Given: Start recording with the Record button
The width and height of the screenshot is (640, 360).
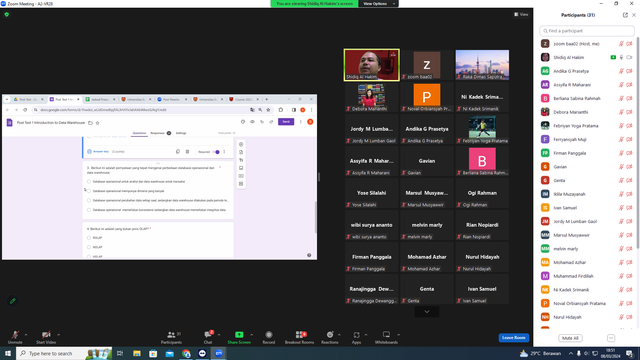Looking at the screenshot, I should point(269,337).
